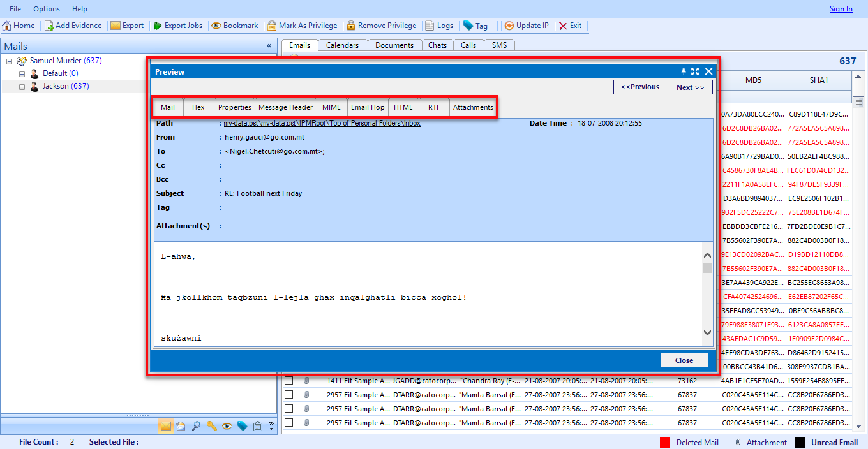Click the Close button in Preview
Screen dimensions: 868x449
point(684,360)
